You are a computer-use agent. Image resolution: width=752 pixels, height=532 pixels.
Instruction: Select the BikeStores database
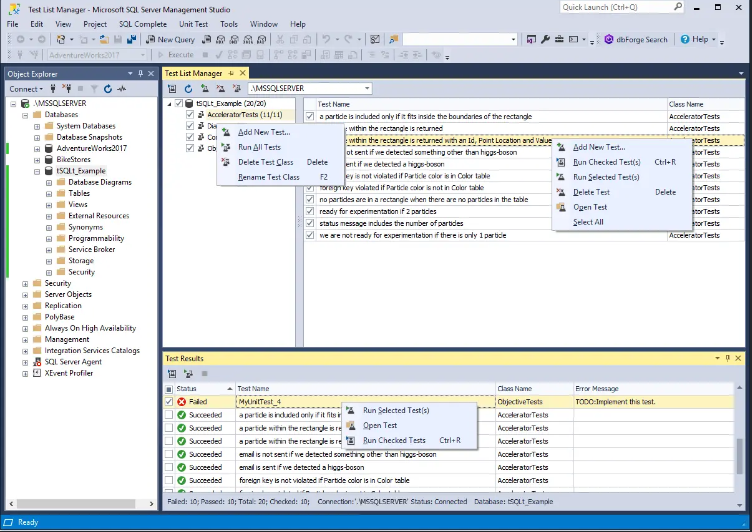tap(73, 160)
